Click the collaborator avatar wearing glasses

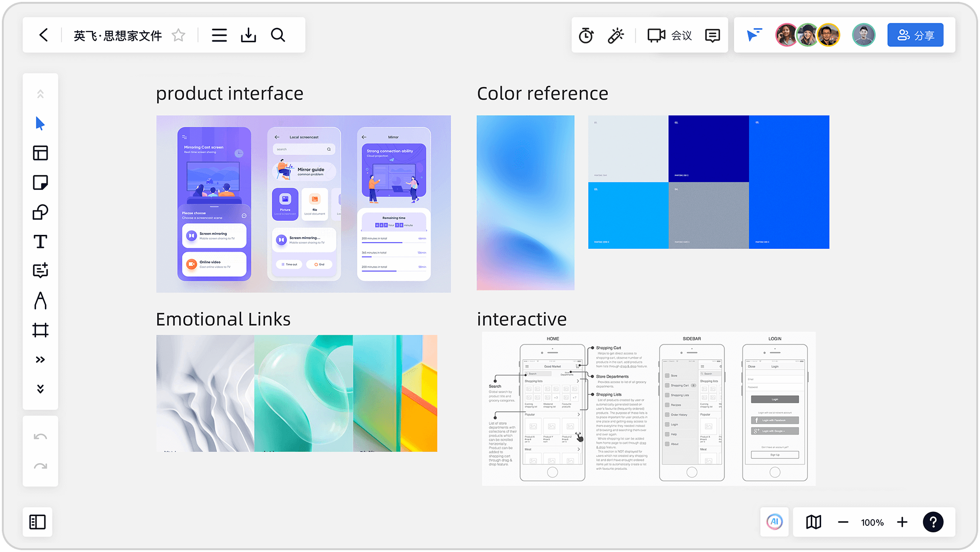click(828, 35)
